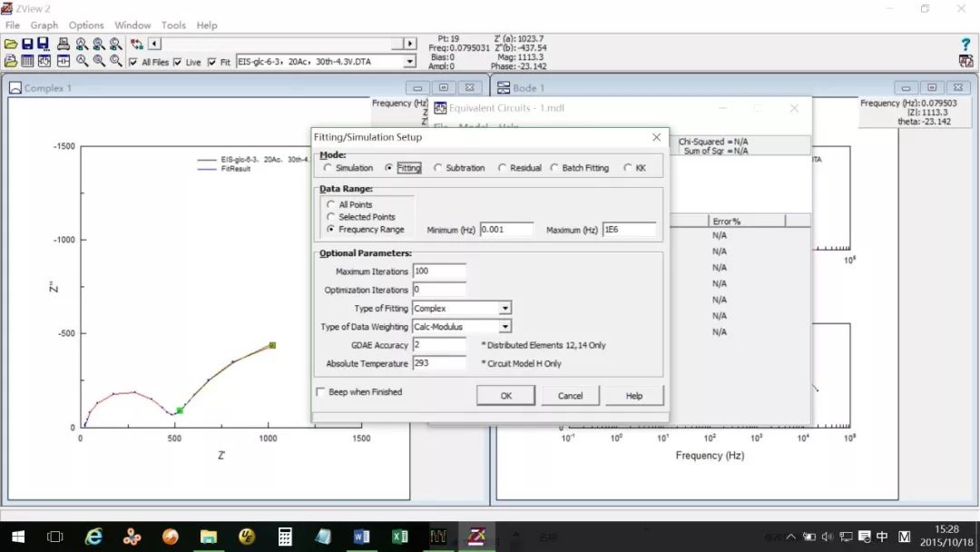
Task: Expand the Type of Data Weighting dropdown
Action: [x=505, y=327]
